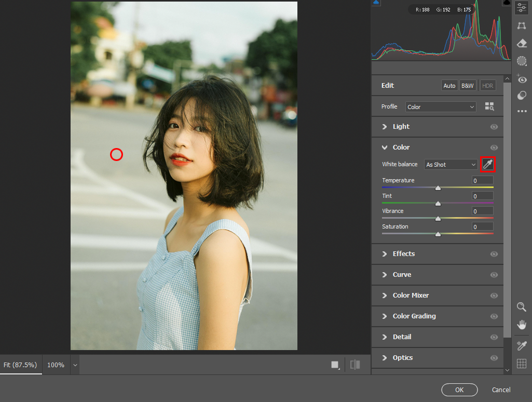
Task: Hide the Light panel edits with eye icon
Action: click(494, 127)
